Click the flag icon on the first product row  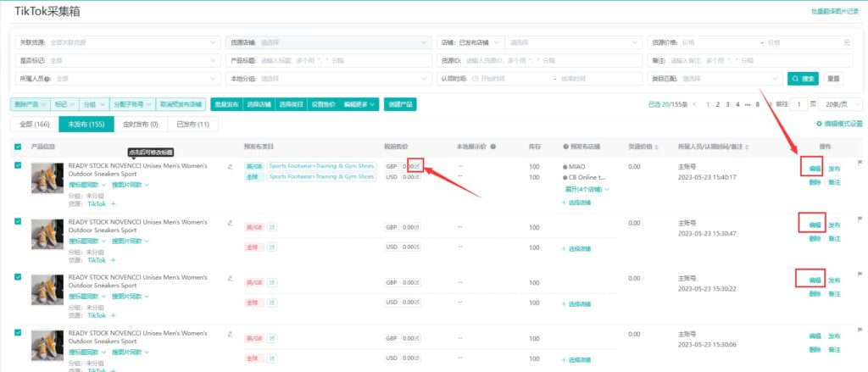point(859,163)
